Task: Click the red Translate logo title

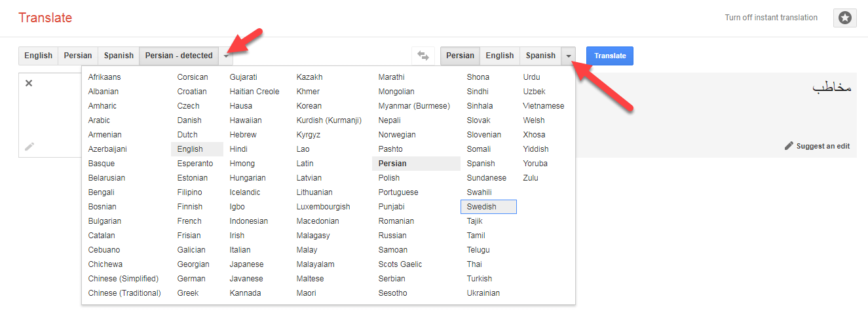Action: (x=45, y=18)
